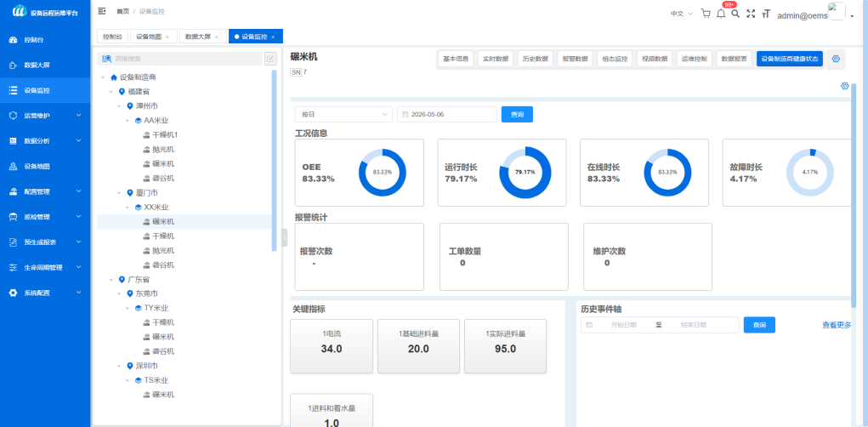The image size is (868, 427).
Task: Expand the 数据分析 sidebar menu chevron
Action: point(78,140)
